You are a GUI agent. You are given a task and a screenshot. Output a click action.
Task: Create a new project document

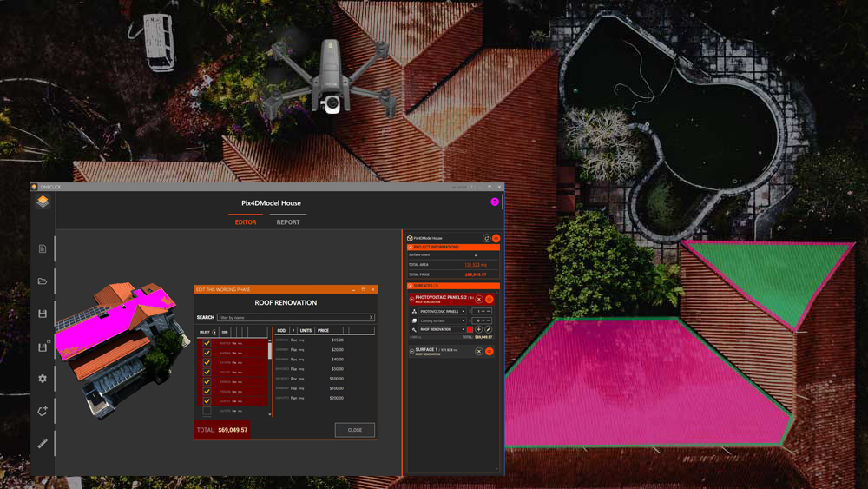[43, 248]
